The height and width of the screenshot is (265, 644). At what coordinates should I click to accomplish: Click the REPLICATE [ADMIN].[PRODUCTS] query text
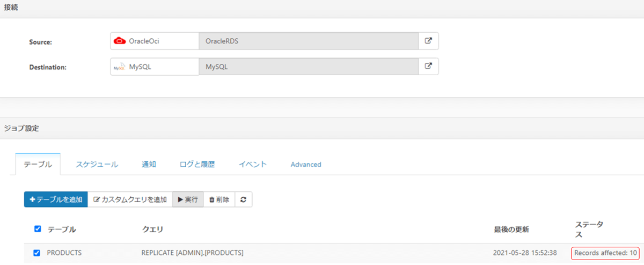tap(192, 253)
